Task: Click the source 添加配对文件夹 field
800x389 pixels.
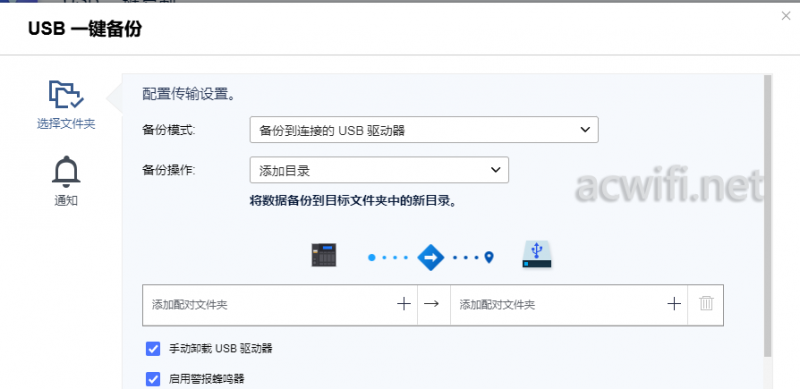Action: [280, 305]
